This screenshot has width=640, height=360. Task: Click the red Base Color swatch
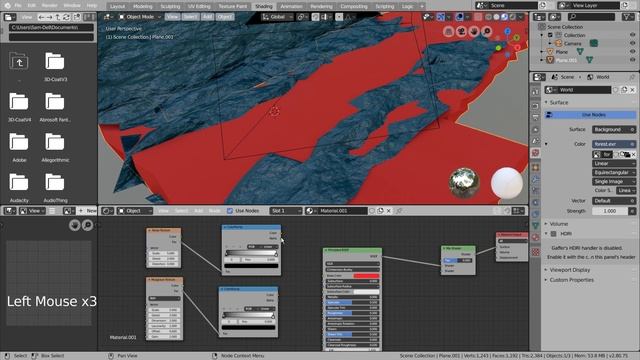pos(366,276)
